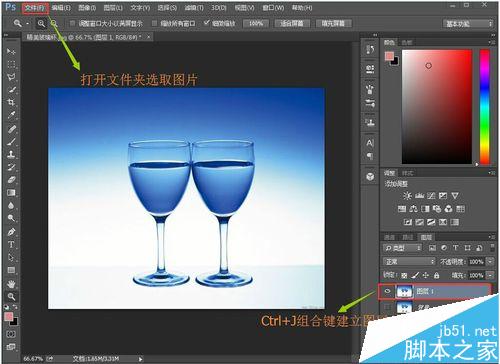
Task: Toggle pixel layer filter icon in Layers panel
Action: 432,248
